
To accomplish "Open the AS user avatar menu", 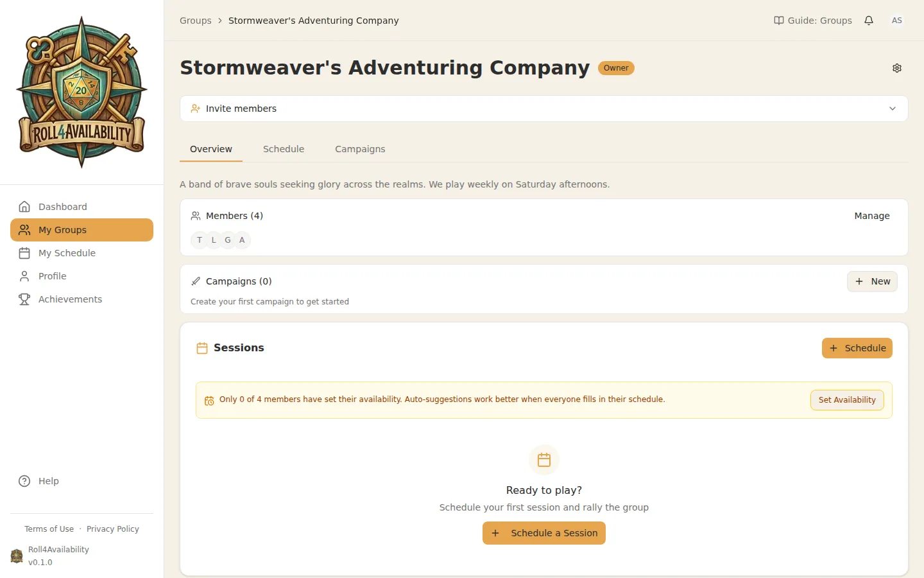I will [x=897, y=21].
